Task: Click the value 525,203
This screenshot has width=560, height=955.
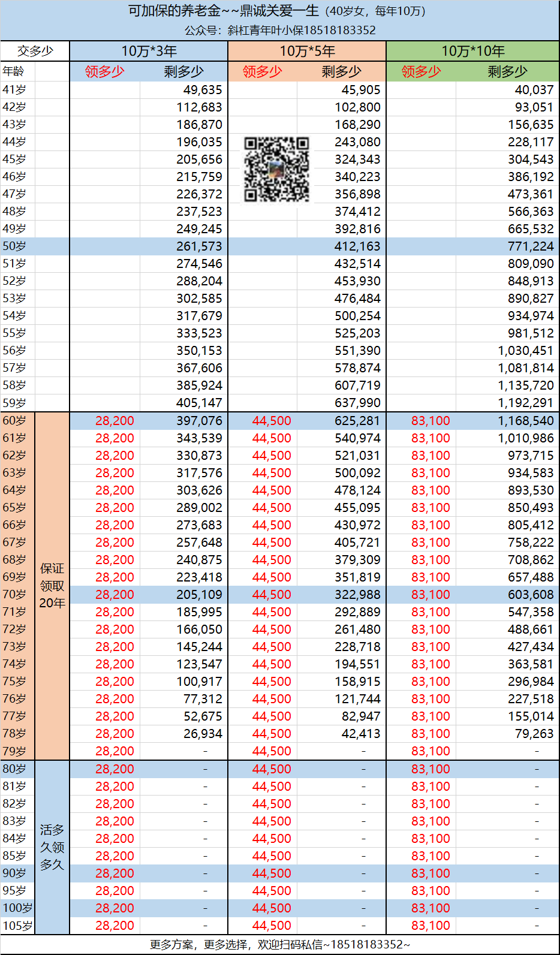Action: pyautogui.click(x=357, y=333)
